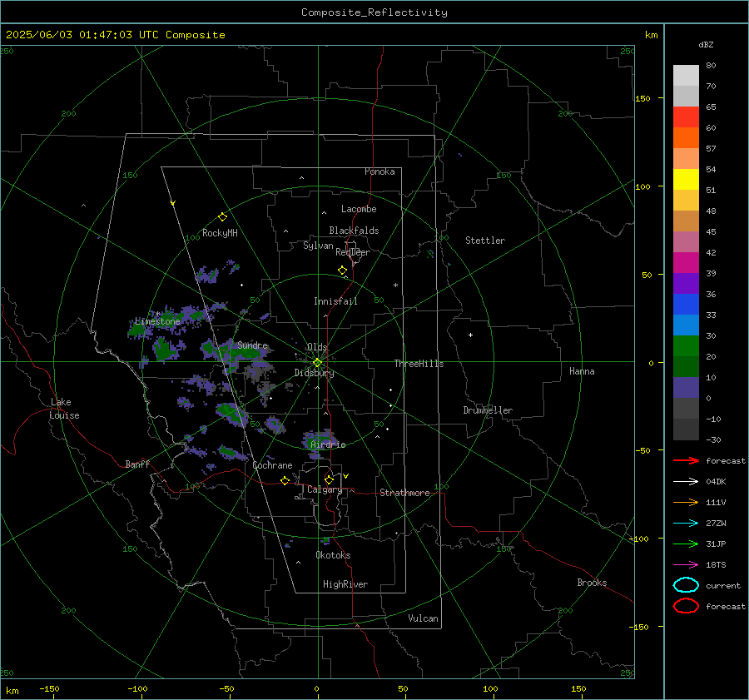Click the dBZ legend heading

point(706,44)
